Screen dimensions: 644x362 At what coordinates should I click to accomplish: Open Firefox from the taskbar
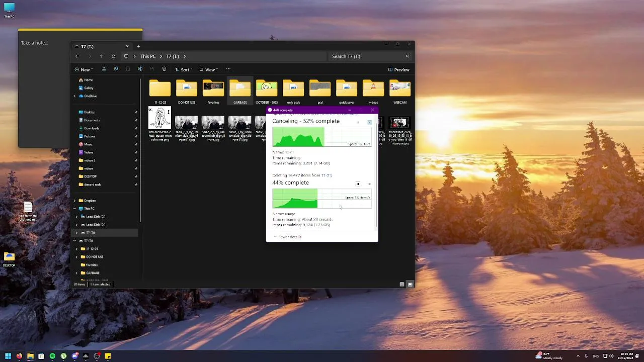pos(19,356)
